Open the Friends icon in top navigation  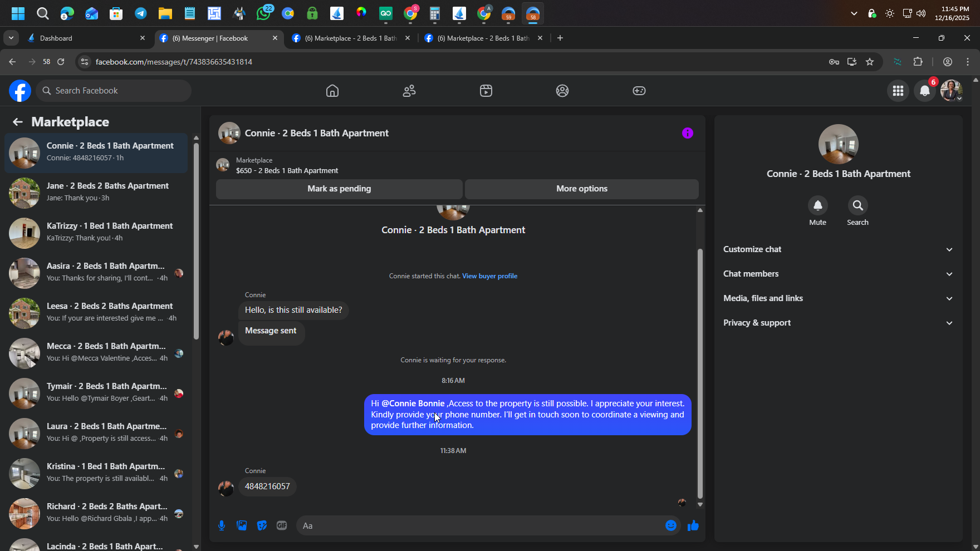409,91
